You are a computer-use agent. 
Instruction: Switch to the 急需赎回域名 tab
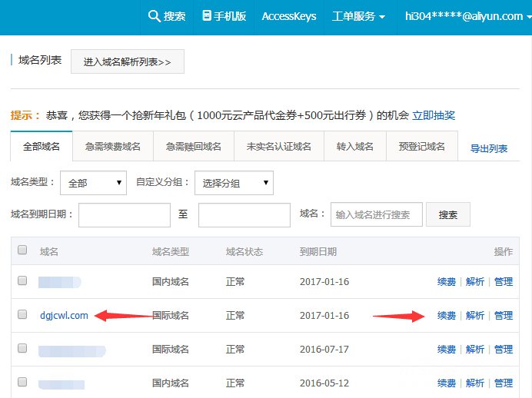tap(194, 147)
